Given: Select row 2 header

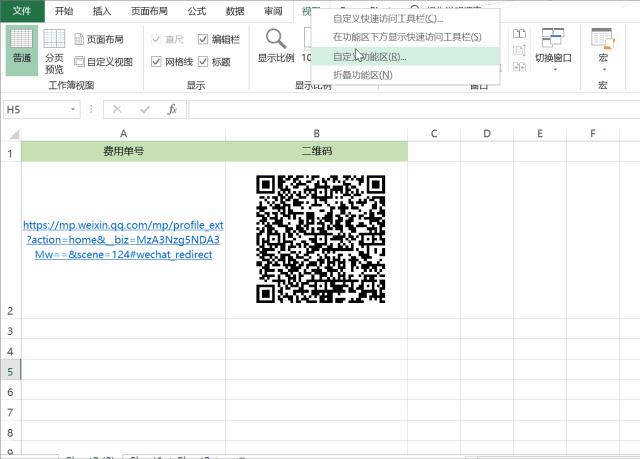Looking at the screenshot, I should point(10,240).
